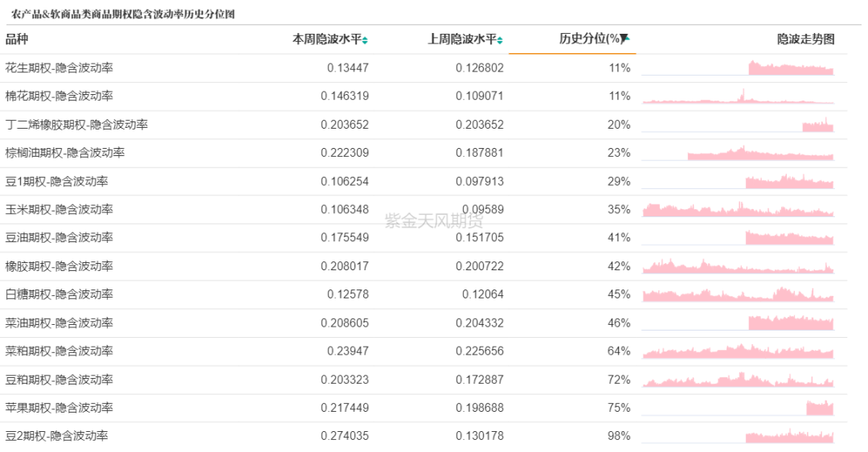Image resolution: width=868 pixels, height=452 pixels.
Task: Select the 棕榈油期权-隐含波动率 row label
Action: [x=65, y=153]
